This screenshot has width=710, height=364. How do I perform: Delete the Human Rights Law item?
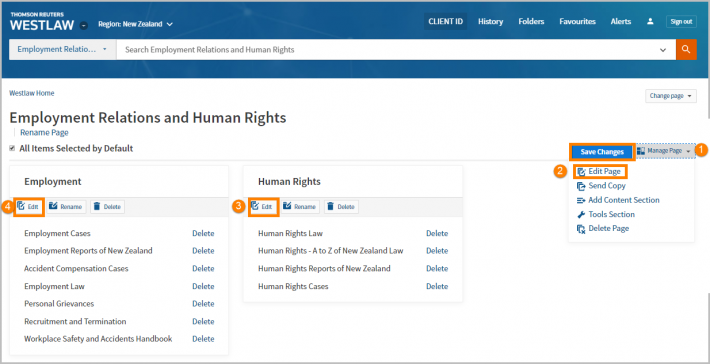coord(437,234)
